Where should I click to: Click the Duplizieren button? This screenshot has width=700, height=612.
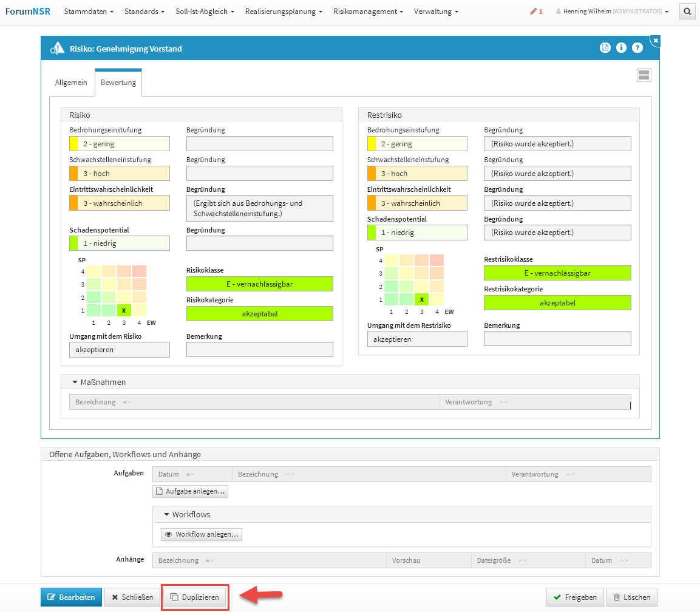195,597
